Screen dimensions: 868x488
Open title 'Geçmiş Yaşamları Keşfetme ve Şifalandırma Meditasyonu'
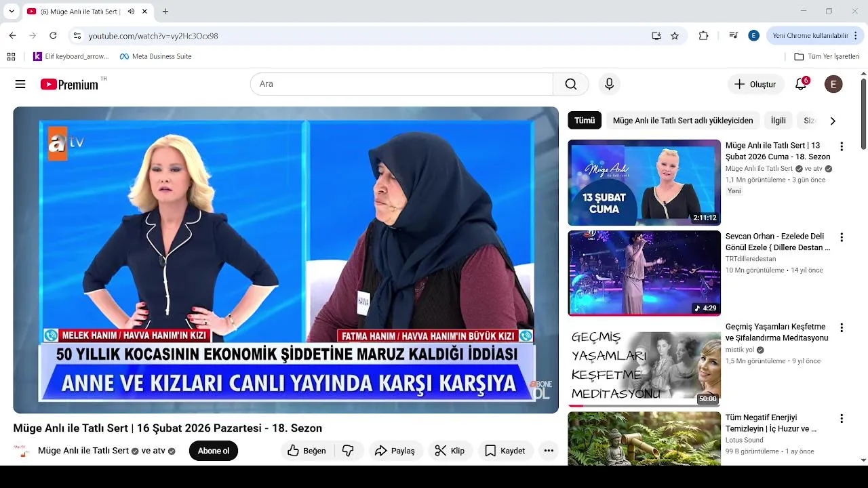click(x=777, y=332)
